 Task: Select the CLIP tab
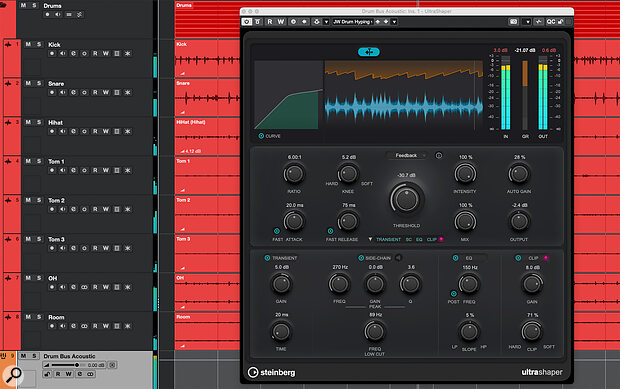pyautogui.click(x=432, y=240)
